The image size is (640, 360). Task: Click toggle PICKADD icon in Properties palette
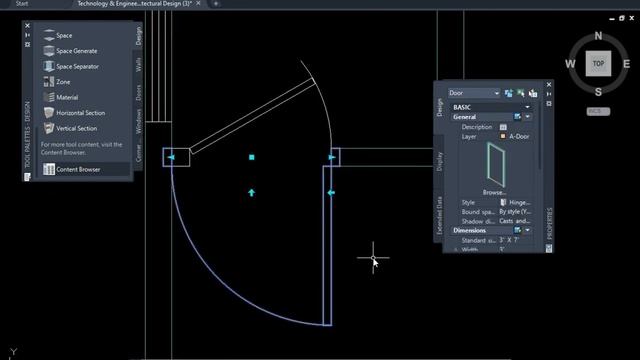point(509,93)
